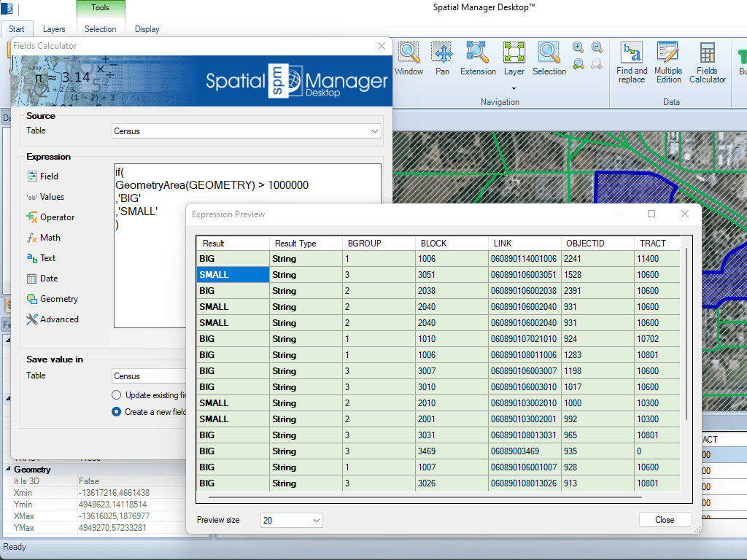The height and width of the screenshot is (560, 747).
Task: Select the highlighted SMALL result cell
Action: tap(233, 275)
